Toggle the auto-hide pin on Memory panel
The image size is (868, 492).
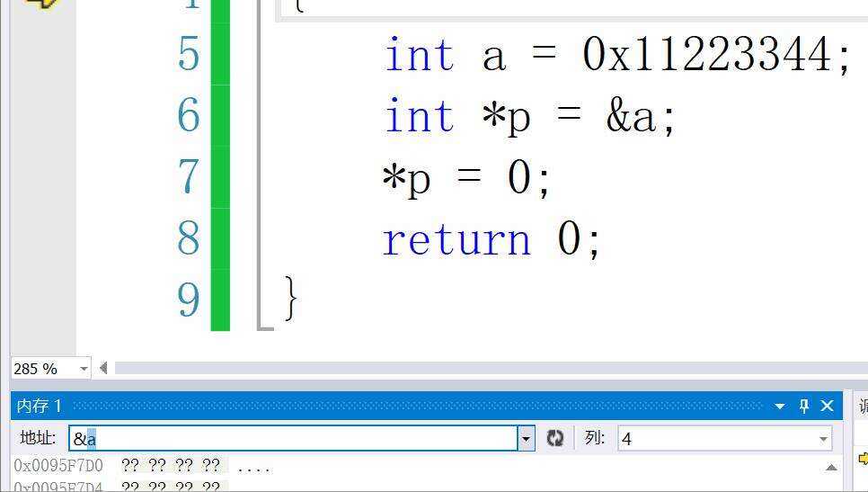[x=804, y=406]
